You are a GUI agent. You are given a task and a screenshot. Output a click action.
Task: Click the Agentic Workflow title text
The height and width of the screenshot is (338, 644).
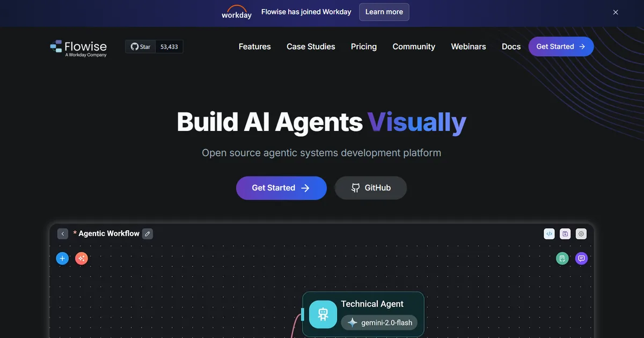pyautogui.click(x=109, y=234)
